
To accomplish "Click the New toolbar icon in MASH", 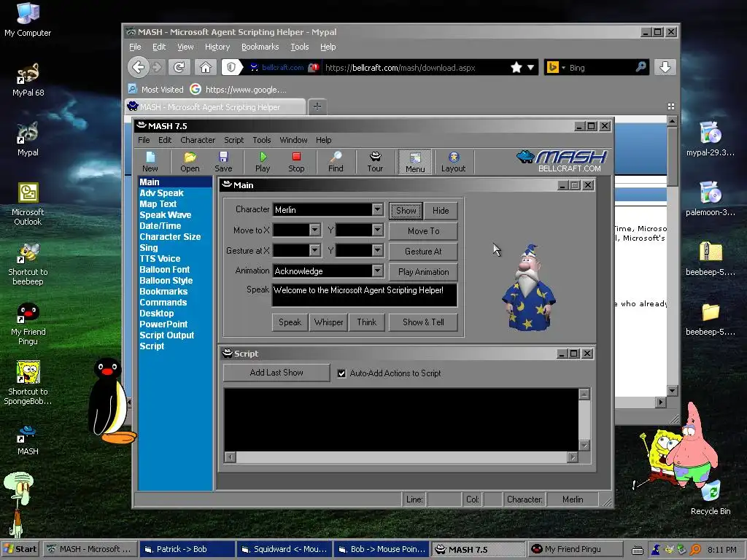I will pyautogui.click(x=150, y=161).
